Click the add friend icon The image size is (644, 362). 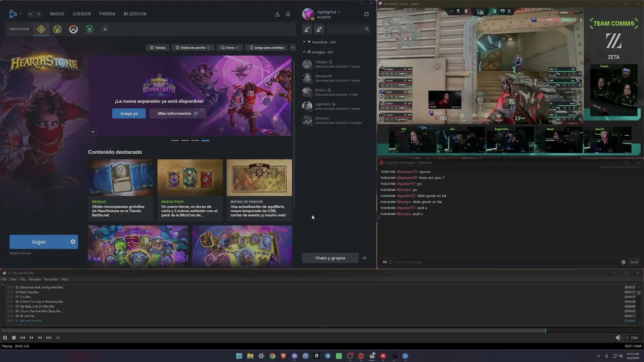point(307,29)
